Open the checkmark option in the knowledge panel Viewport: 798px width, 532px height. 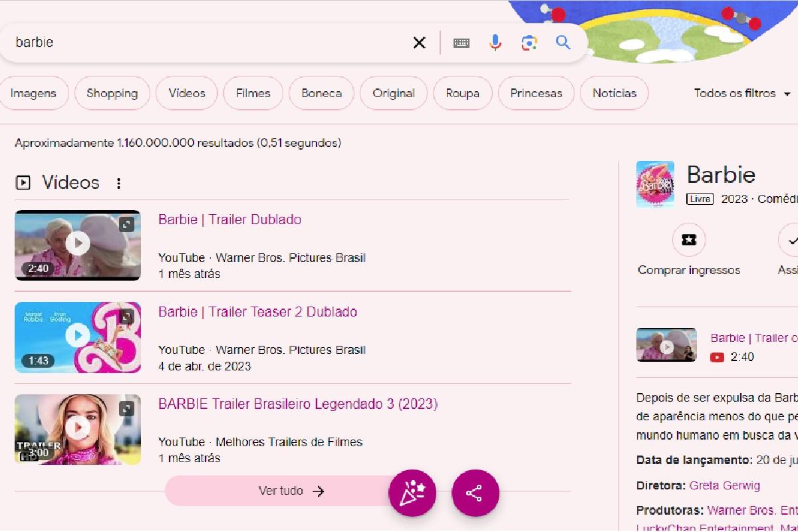pos(790,239)
